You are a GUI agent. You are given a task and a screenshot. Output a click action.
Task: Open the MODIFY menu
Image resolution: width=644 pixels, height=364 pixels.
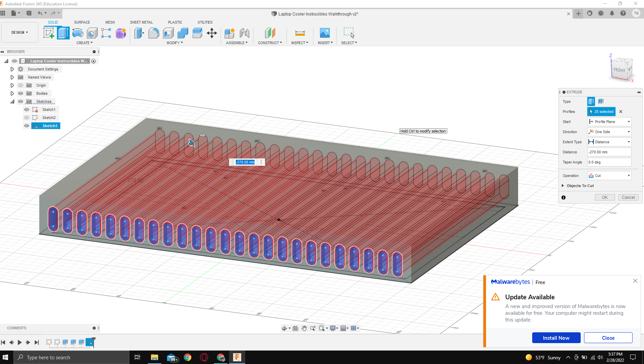pyautogui.click(x=174, y=43)
